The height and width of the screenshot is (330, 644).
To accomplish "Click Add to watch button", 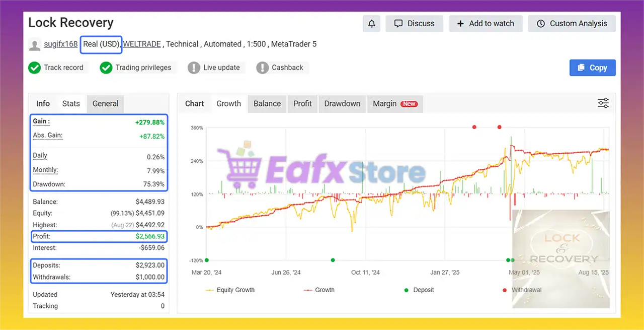I will pyautogui.click(x=486, y=24).
